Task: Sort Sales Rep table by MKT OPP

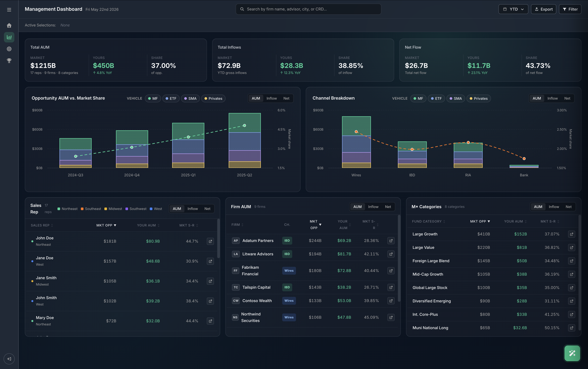Action: 106,225
